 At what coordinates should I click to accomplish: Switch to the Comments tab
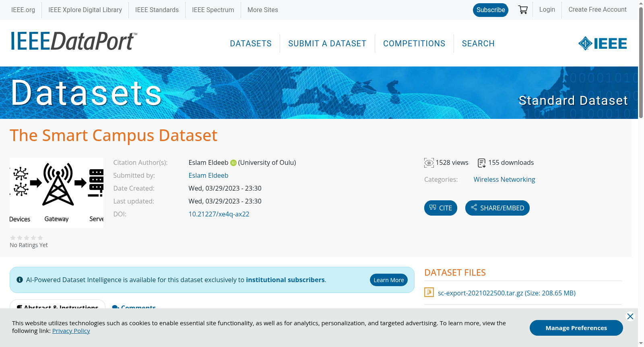coord(134,306)
